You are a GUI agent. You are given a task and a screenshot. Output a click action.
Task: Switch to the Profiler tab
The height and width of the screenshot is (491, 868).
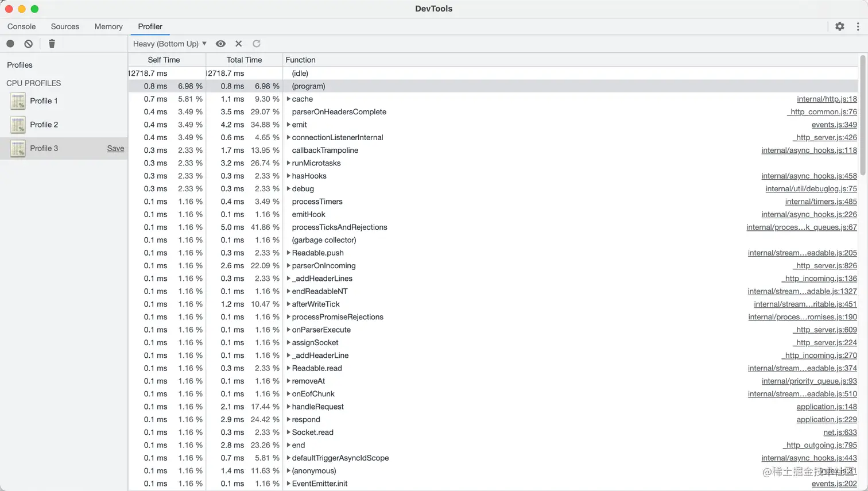pos(150,26)
